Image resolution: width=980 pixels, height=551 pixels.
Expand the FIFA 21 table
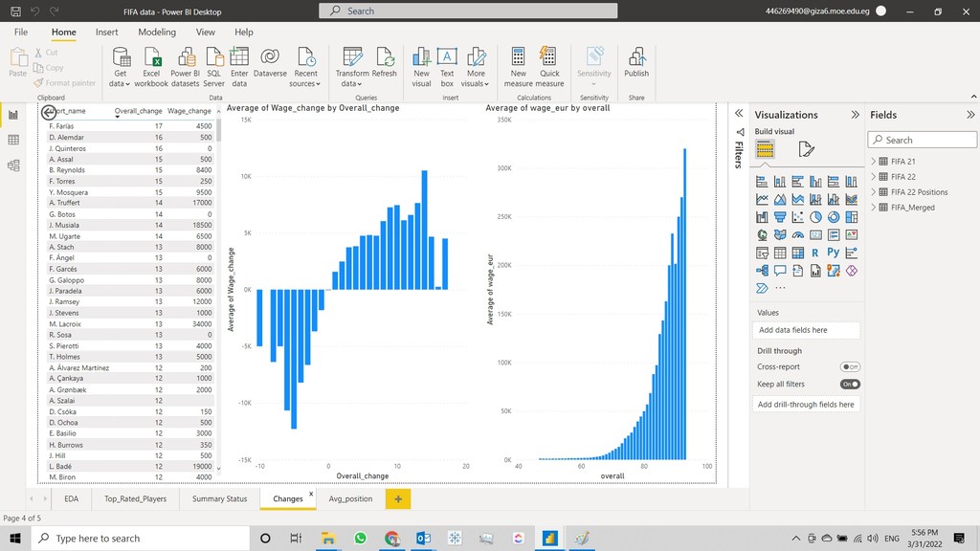pos(873,161)
